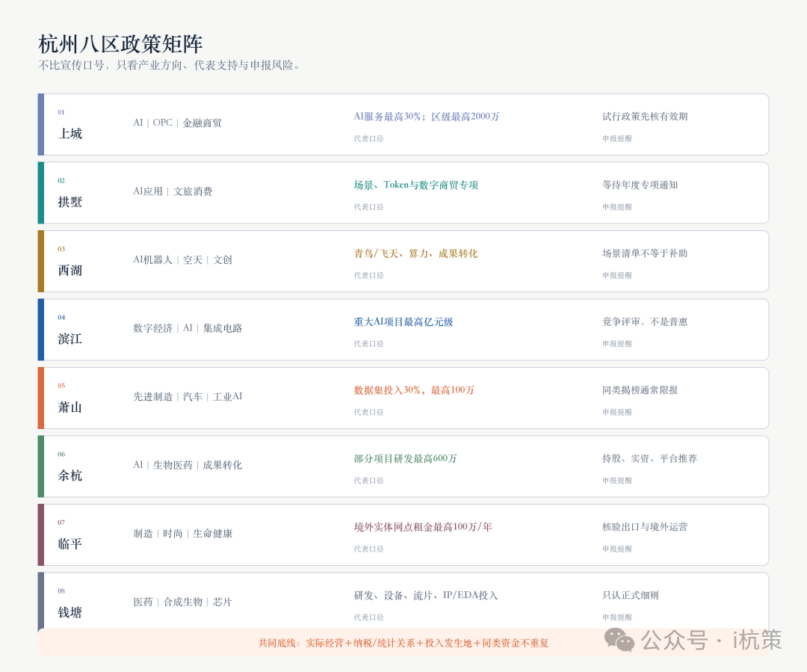807x672 pixels.
Task: Click 代表口径 label in 滨江 row
Action: point(368,344)
